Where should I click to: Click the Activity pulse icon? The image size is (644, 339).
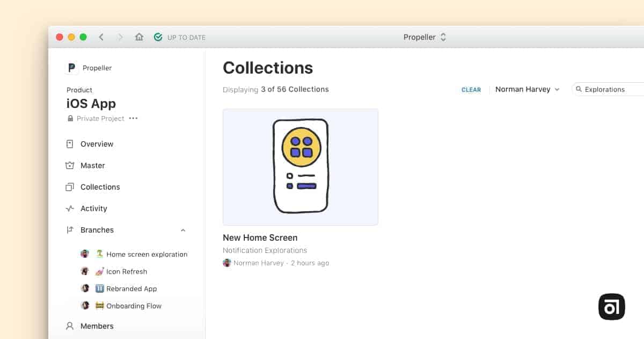(69, 208)
